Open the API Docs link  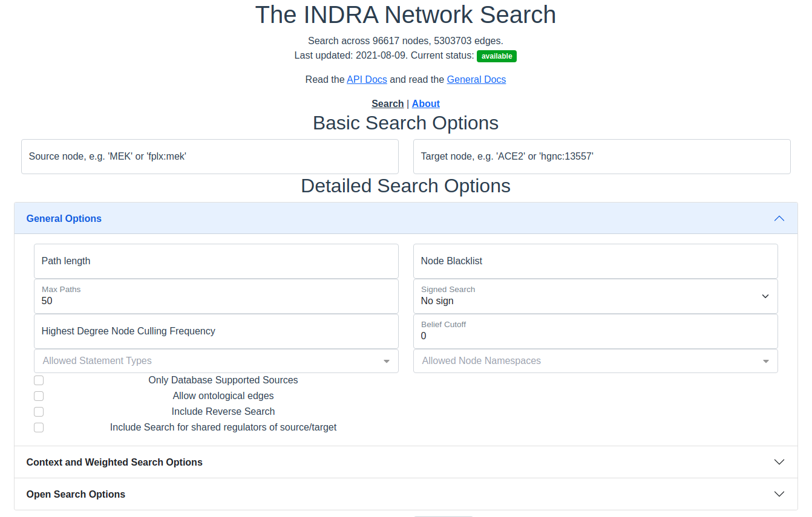tap(367, 79)
